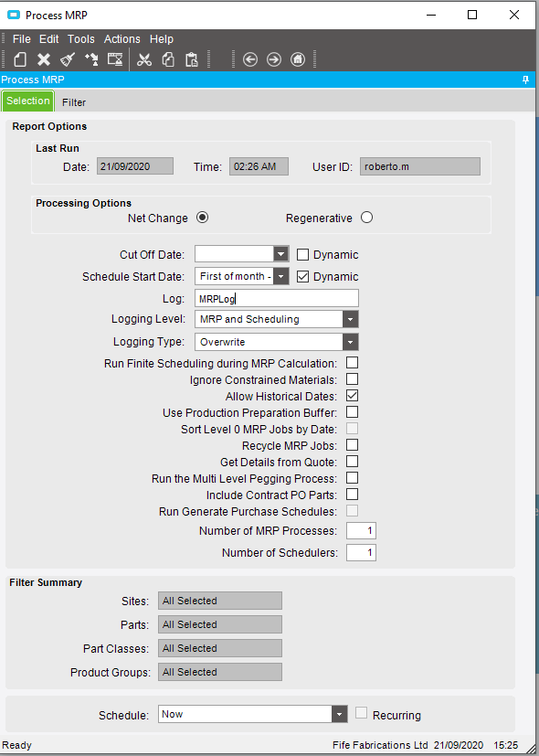Click the Log input field
The image size is (539, 756).
click(x=277, y=298)
